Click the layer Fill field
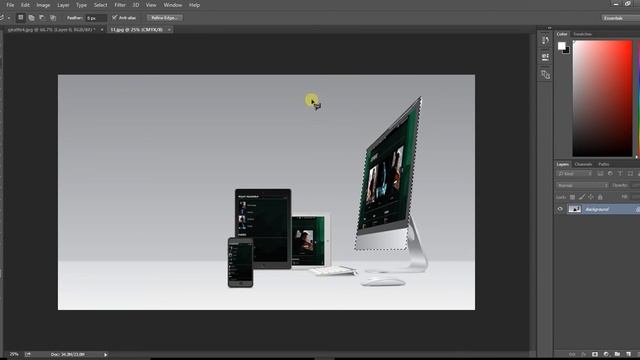Viewport: 640px width, 360px height. (x=636, y=197)
